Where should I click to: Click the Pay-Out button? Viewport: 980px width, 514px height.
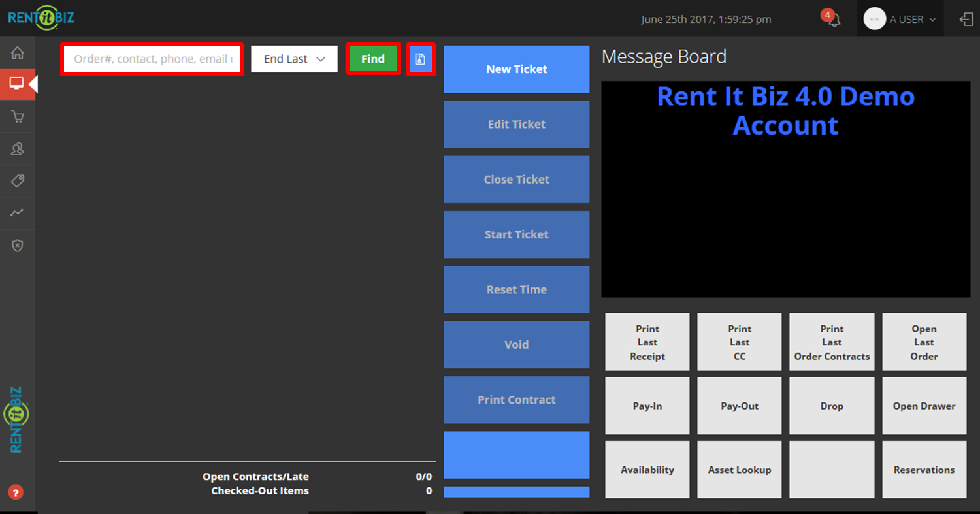[x=740, y=406]
